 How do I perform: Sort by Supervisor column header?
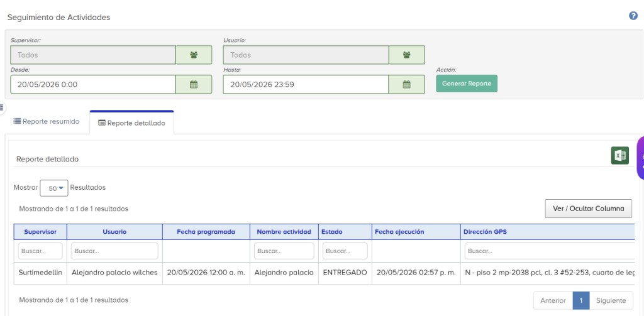pyautogui.click(x=40, y=232)
